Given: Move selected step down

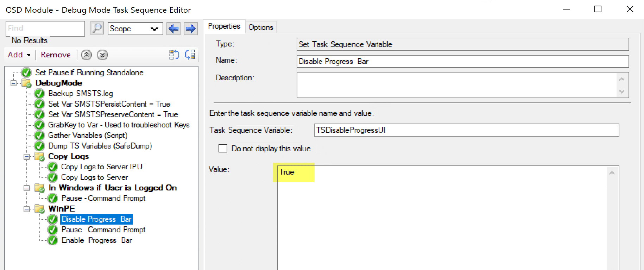Looking at the screenshot, I should 102,55.
